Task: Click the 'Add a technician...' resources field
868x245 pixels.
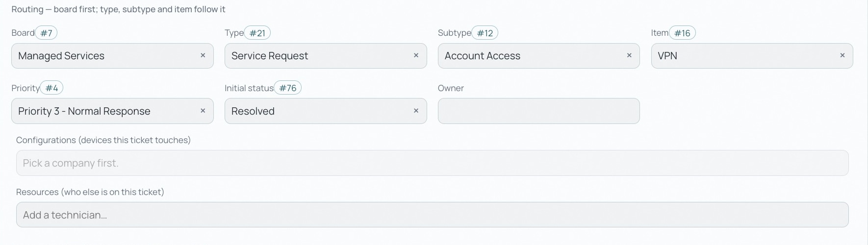Action: [x=433, y=215]
